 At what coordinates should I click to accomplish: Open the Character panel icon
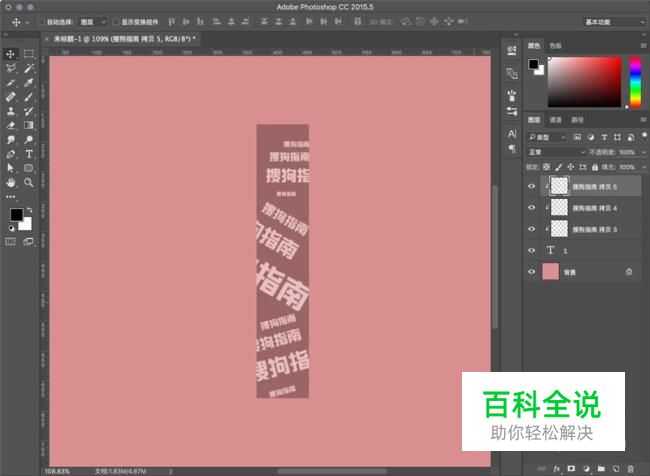512,134
